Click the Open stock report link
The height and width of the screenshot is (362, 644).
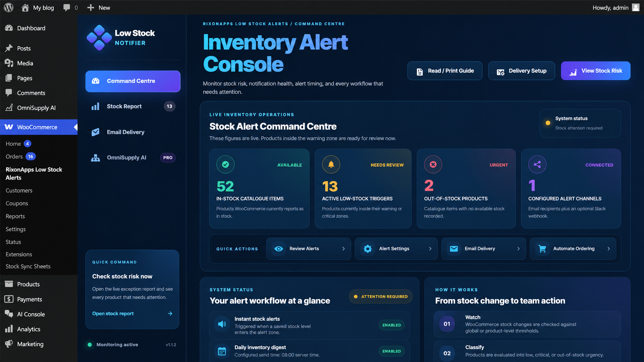[113, 314]
